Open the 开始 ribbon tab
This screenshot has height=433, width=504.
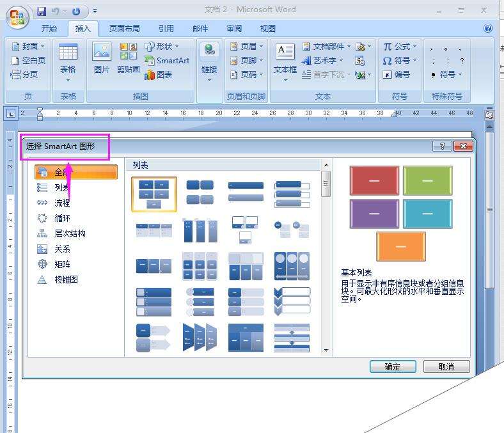point(49,29)
